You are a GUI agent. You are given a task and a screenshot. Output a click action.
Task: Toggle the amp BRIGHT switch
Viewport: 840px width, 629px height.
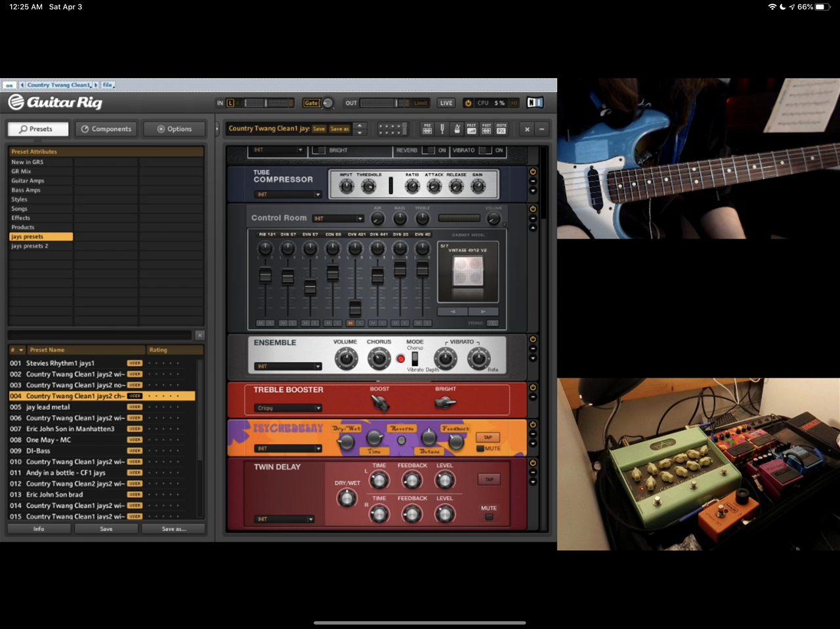tap(319, 150)
